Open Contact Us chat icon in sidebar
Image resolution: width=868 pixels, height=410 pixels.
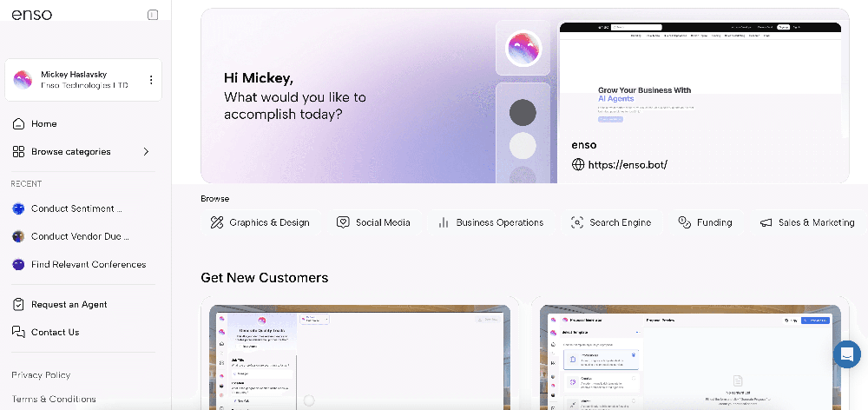click(x=19, y=333)
